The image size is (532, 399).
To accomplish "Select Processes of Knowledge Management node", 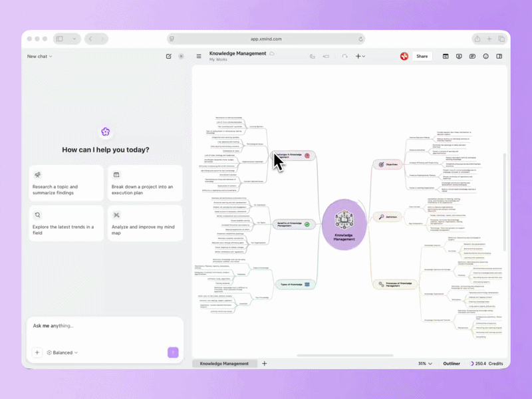I will pyautogui.click(x=395, y=285).
